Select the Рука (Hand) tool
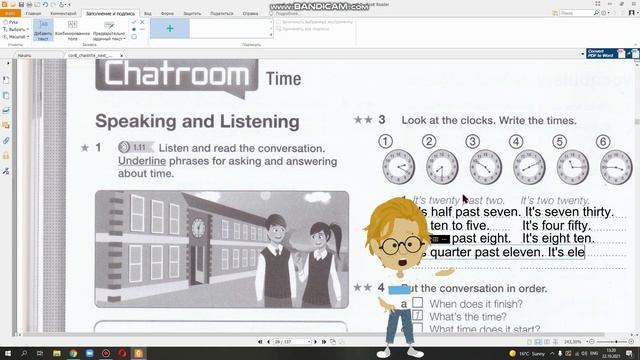The height and width of the screenshot is (360, 640). pyautogui.click(x=11, y=22)
